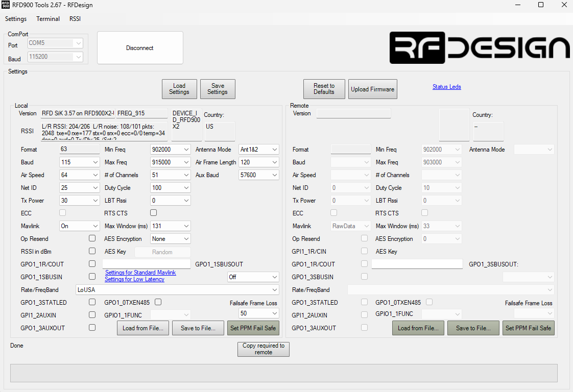This screenshot has width=573, height=392.
Task: Click the RFD900 app icon in title bar
Action: click(x=6, y=5)
